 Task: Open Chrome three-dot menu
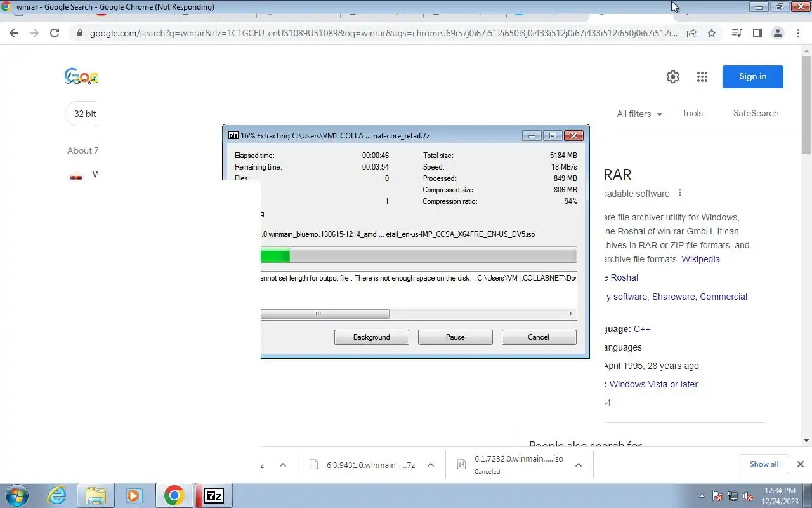798,33
